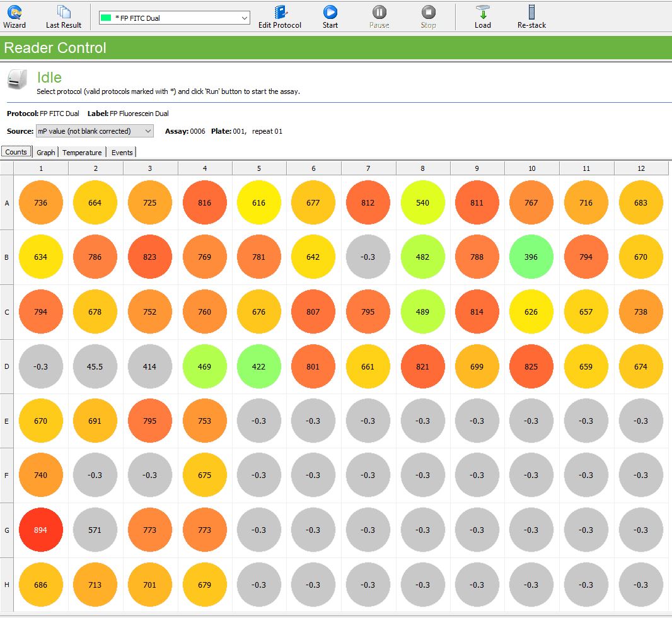Click the Re-stack icon
Image resolution: width=672 pixels, height=618 pixels.
[531, 16]
